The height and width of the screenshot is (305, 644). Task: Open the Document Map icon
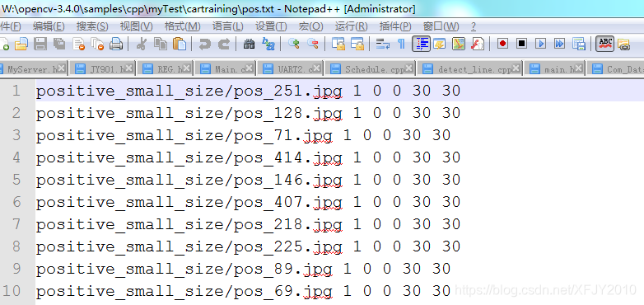click(459, 44)
